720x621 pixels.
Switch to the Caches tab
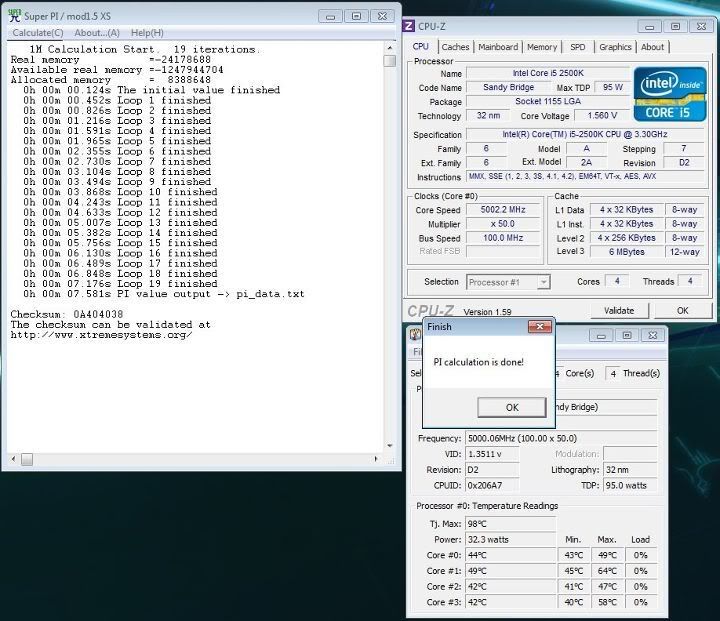click(x=455, y=47)
